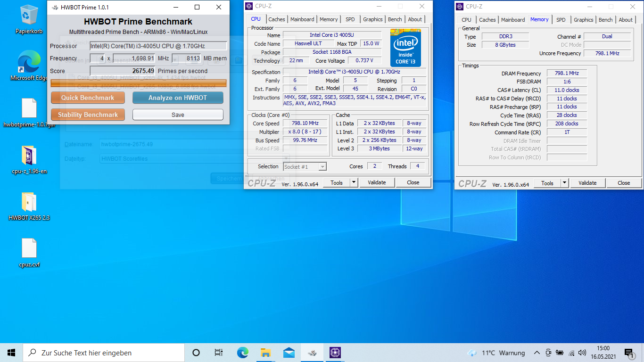Click Close in the left CPU-Z window

(x=413, y=182)
